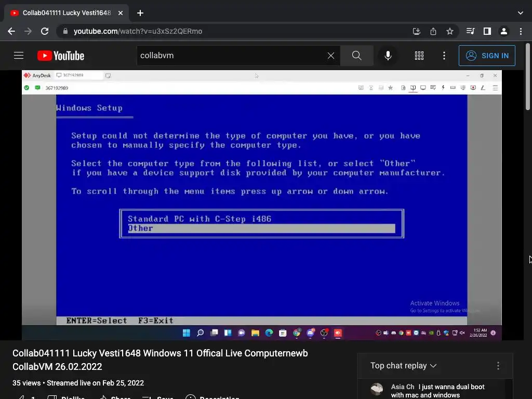Viewport: 532px width, 399px height.
Task: Expand the Top chat replay dropdown
Action: pos(403,365)
